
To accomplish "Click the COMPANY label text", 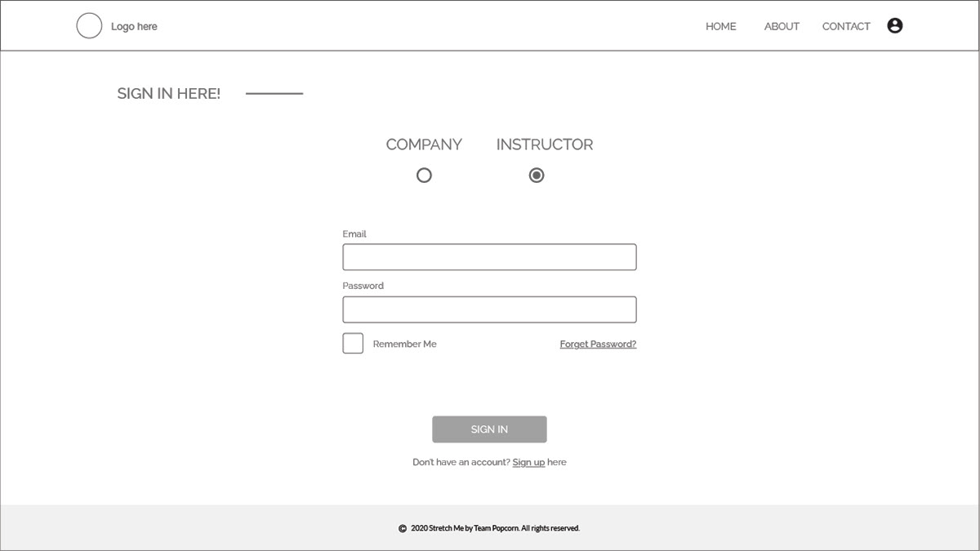I will point(424,144).
